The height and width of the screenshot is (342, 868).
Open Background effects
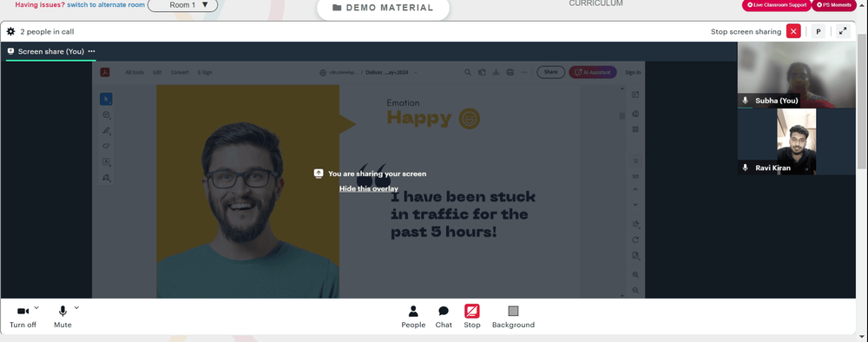513,317
